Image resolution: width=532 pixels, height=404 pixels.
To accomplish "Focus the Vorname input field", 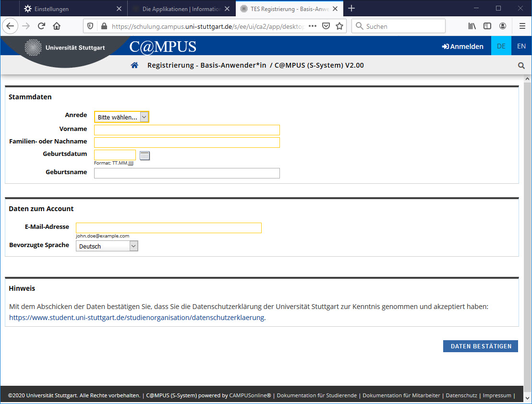I will tap(187, 130).
